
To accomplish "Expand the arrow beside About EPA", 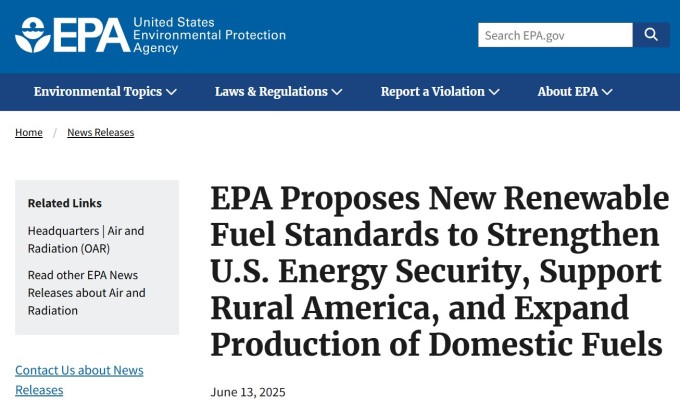I will tap(607, 92).
